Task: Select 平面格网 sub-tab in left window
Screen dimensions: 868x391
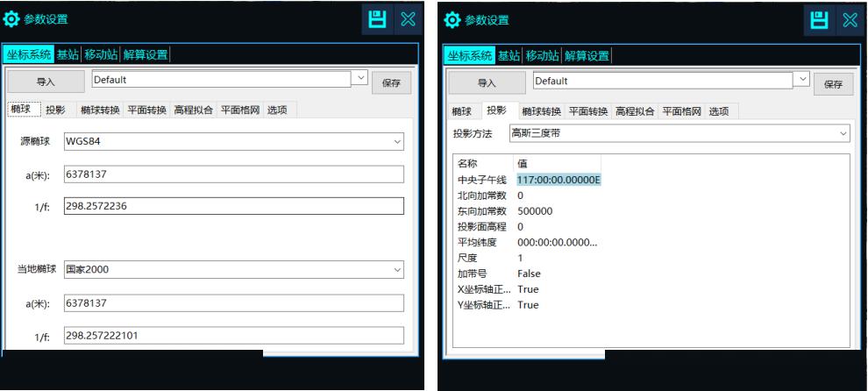Action: click(x=240, y=110)
